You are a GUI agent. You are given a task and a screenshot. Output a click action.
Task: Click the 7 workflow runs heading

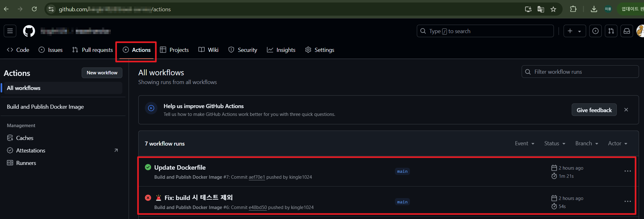[165, 143]
